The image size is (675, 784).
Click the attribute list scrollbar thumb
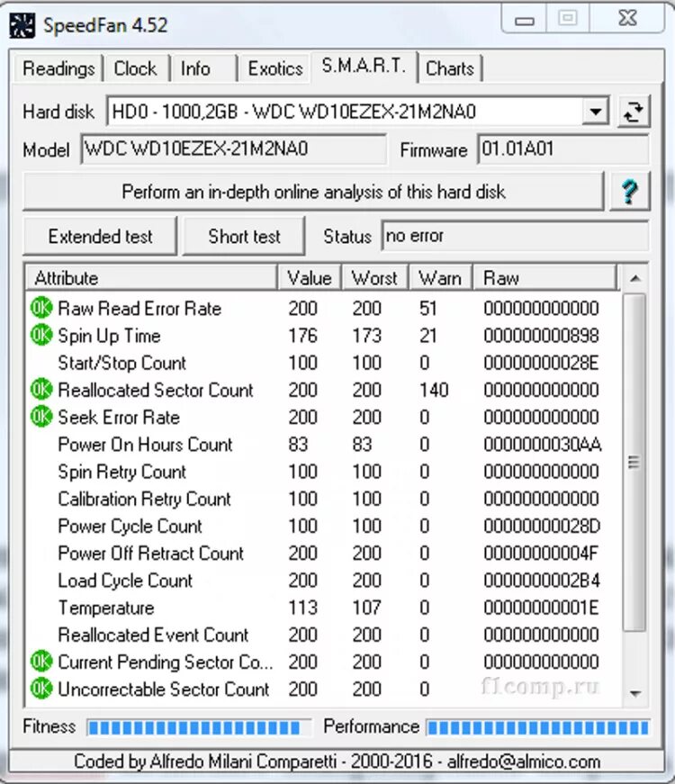pos(634,463)
